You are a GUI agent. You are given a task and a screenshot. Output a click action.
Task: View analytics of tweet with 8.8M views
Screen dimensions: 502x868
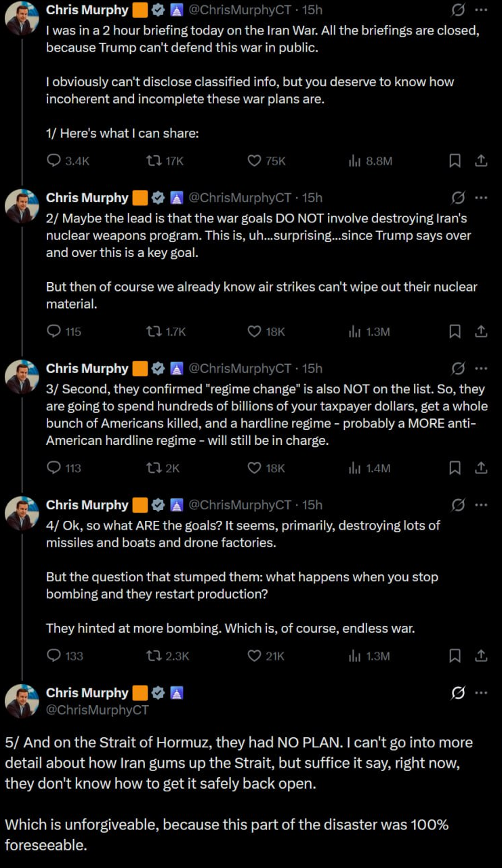pos(354,161)
